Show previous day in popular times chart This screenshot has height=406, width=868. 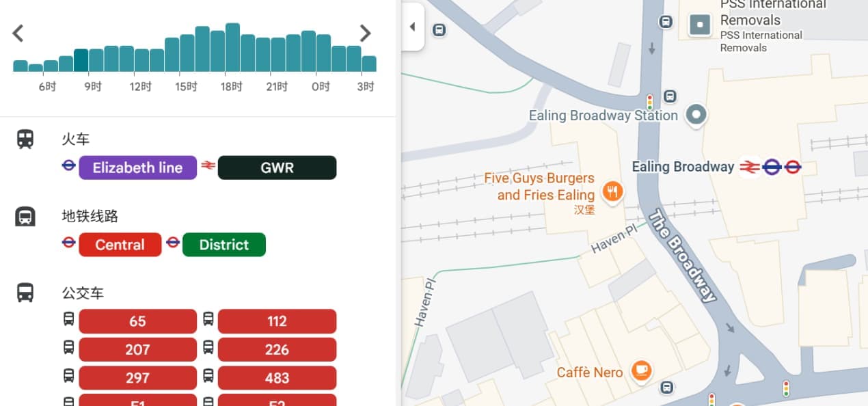click(x=18, y=33)
